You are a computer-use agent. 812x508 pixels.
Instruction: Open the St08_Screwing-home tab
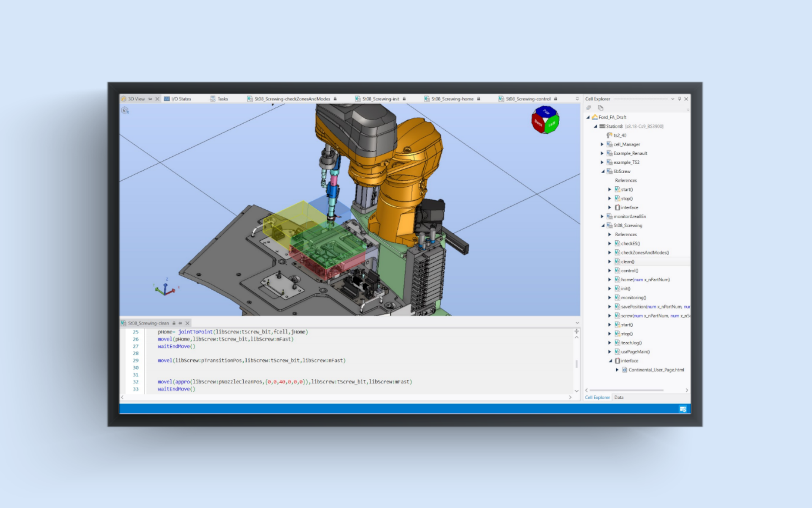452,99
